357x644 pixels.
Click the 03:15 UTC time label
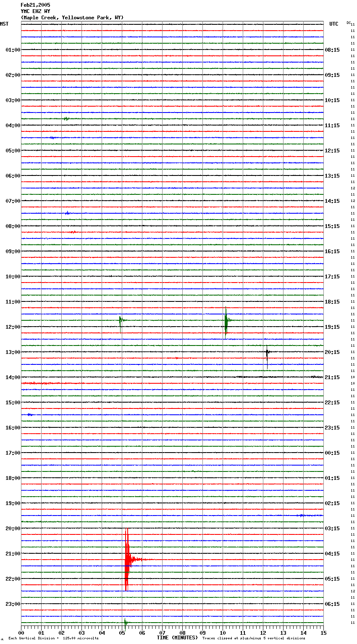coord(332,529)
